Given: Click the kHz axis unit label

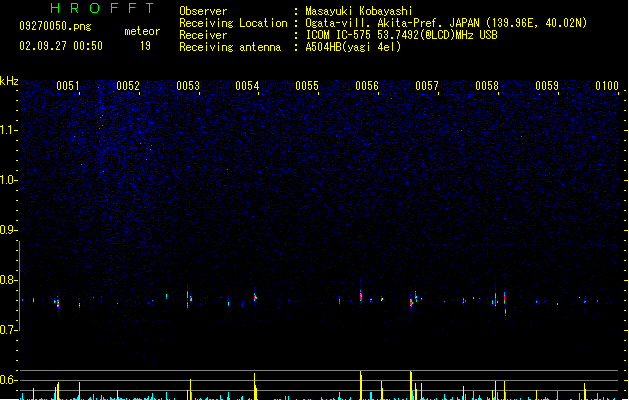Looking at the screenshot, I should pos(9,81).
